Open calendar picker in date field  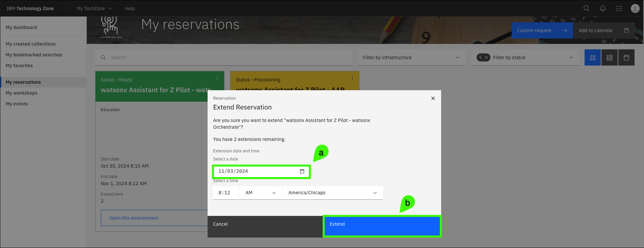coord(302,171)
